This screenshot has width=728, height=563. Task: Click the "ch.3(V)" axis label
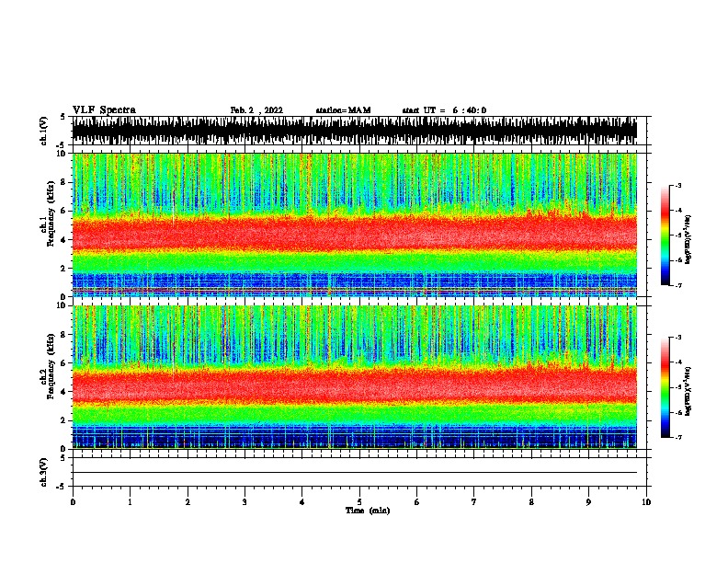click(43, 472)
